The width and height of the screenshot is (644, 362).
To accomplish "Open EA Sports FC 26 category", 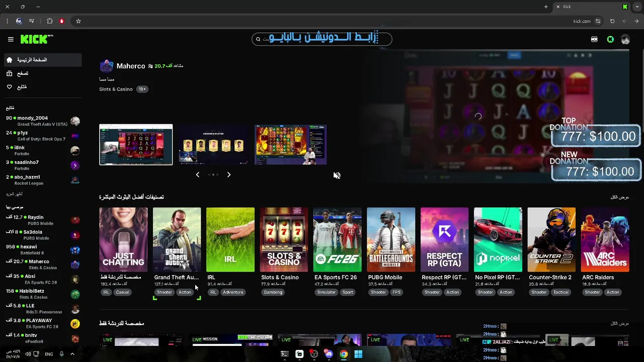I will tap(337, 240).
